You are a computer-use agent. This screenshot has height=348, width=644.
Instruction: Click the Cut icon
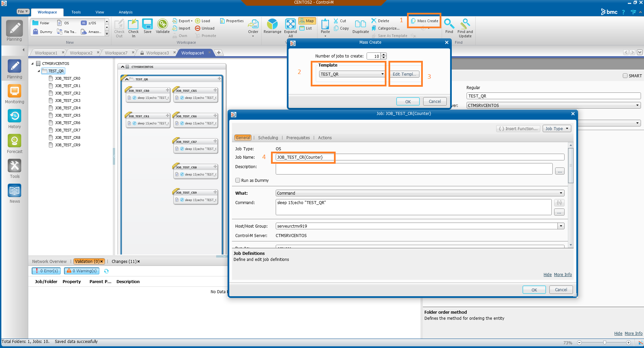340,21
